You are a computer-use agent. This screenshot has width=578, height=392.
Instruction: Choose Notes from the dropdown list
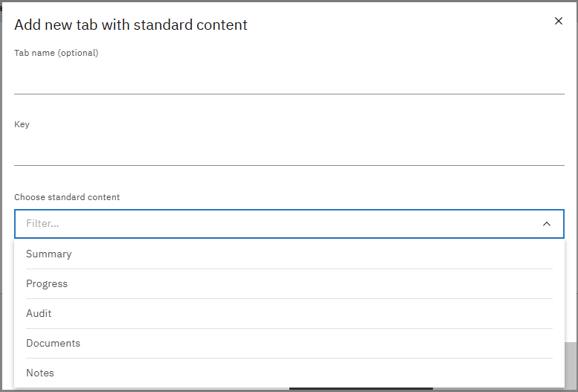tap(40, 373)
